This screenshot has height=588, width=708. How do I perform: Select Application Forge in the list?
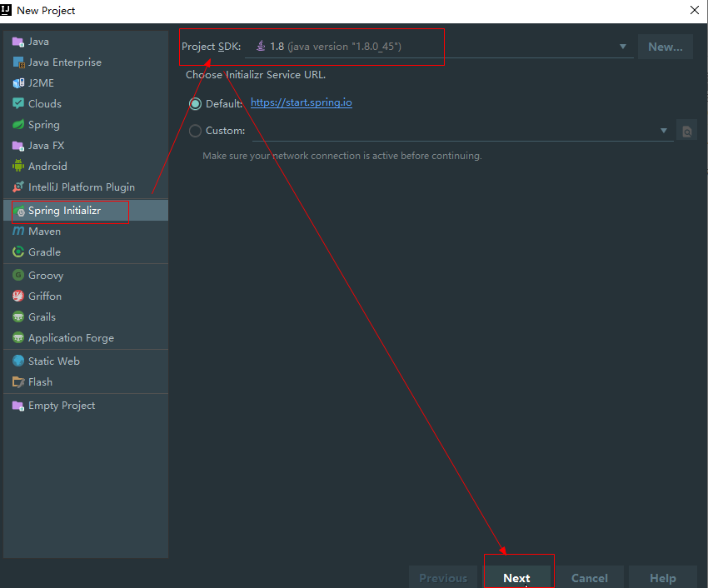[x=86, y=338]
